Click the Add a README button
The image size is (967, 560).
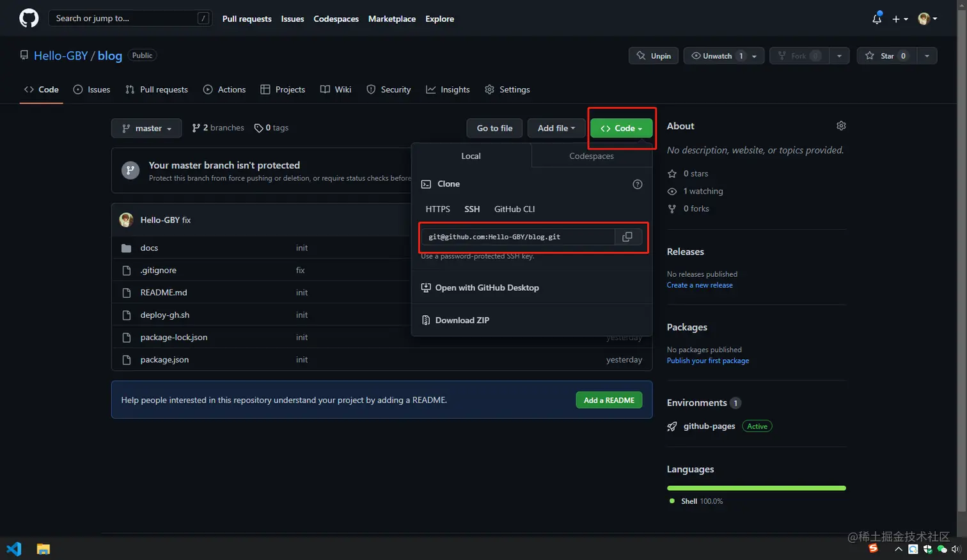coord(609,400)
